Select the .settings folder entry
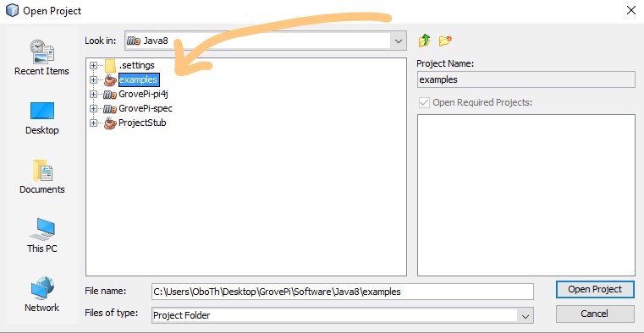Screen dimensions: 644x333 pos(136,65)
